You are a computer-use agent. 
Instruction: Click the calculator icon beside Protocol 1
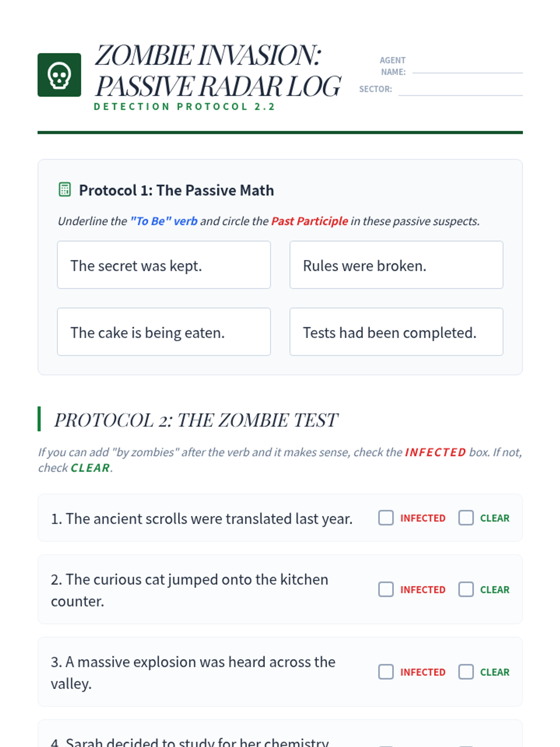click(x=65, y=190)
